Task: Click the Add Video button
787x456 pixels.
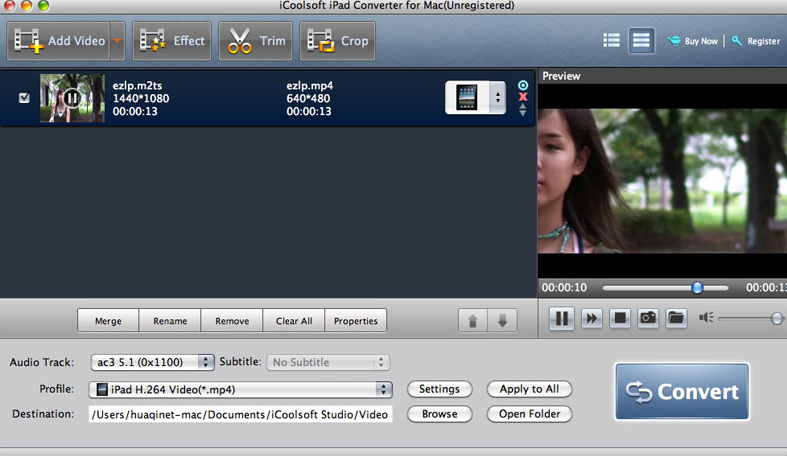Action: (x=59, y=41)
